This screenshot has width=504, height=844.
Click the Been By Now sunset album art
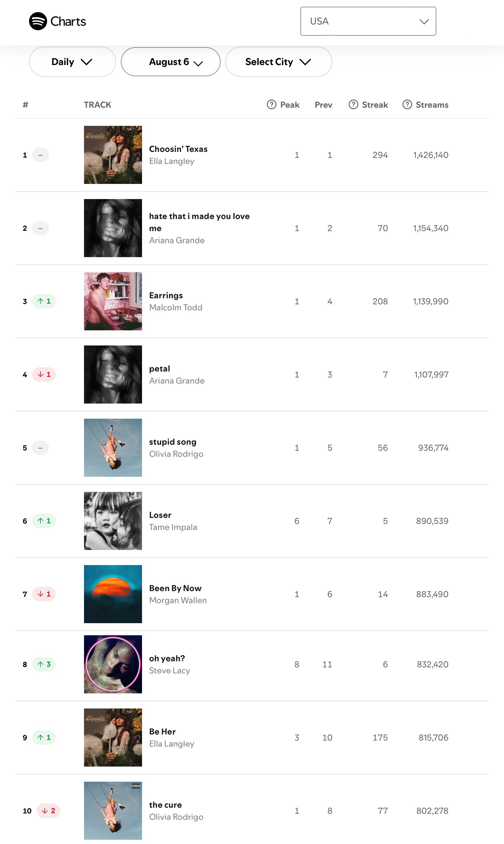(x=113, y=594)
